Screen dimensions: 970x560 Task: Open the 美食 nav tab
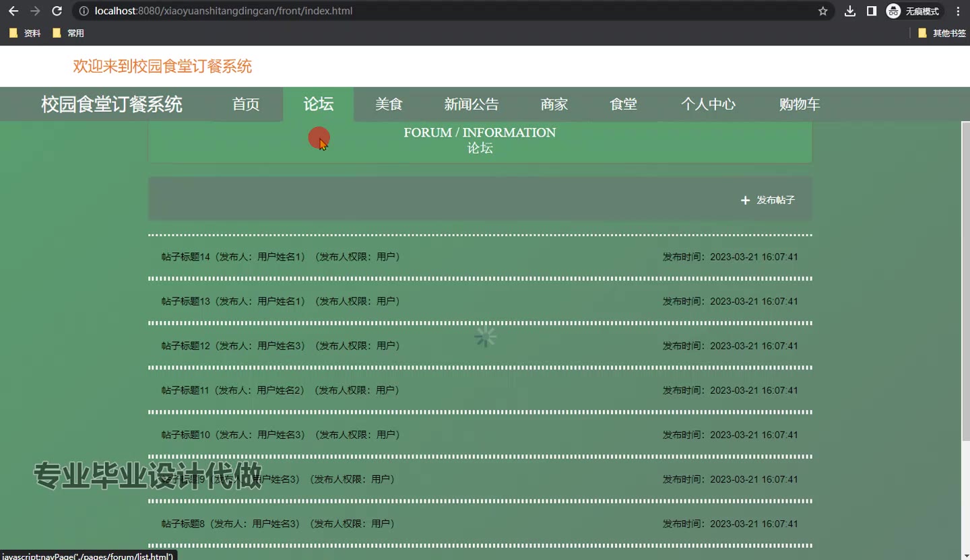pos(389,104)
